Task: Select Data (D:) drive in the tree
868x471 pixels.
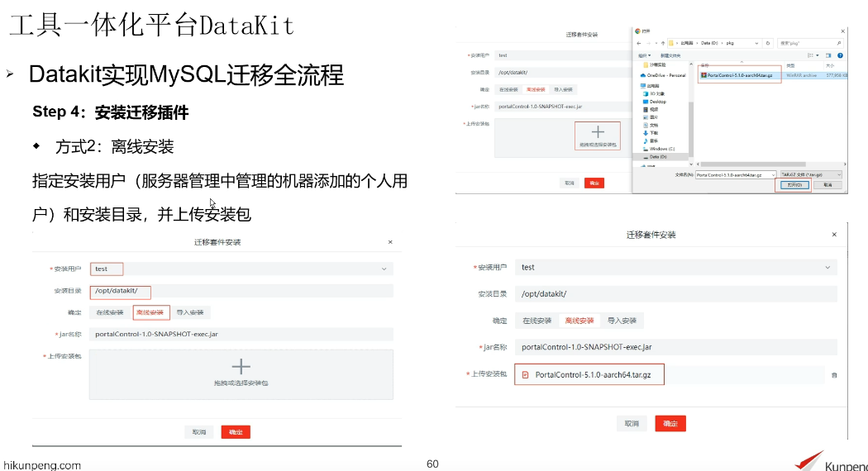Action: pos(656,157)
